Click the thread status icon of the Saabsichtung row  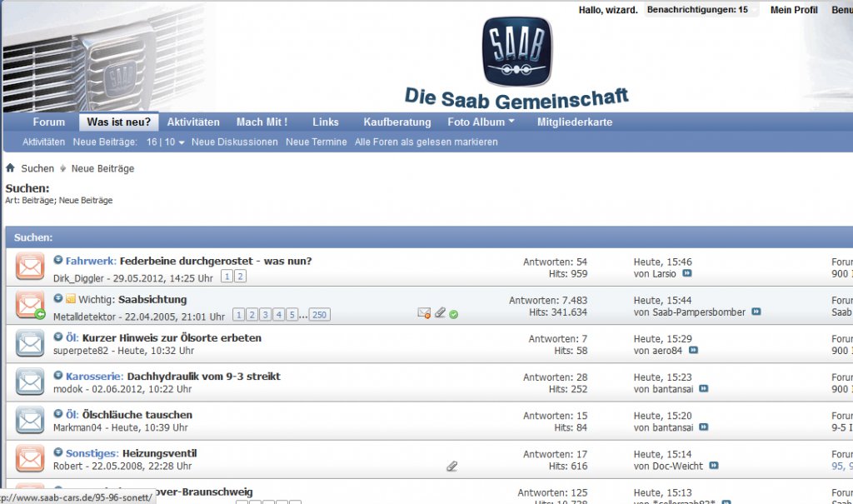[30, 305]
